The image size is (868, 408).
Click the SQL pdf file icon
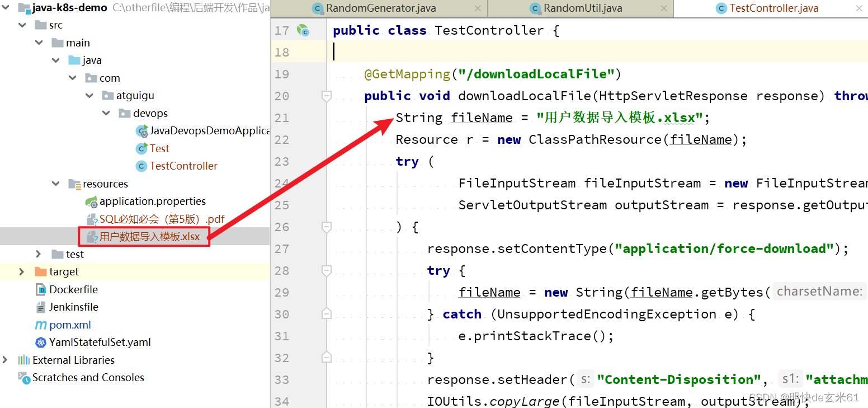[x=92, y=219]
